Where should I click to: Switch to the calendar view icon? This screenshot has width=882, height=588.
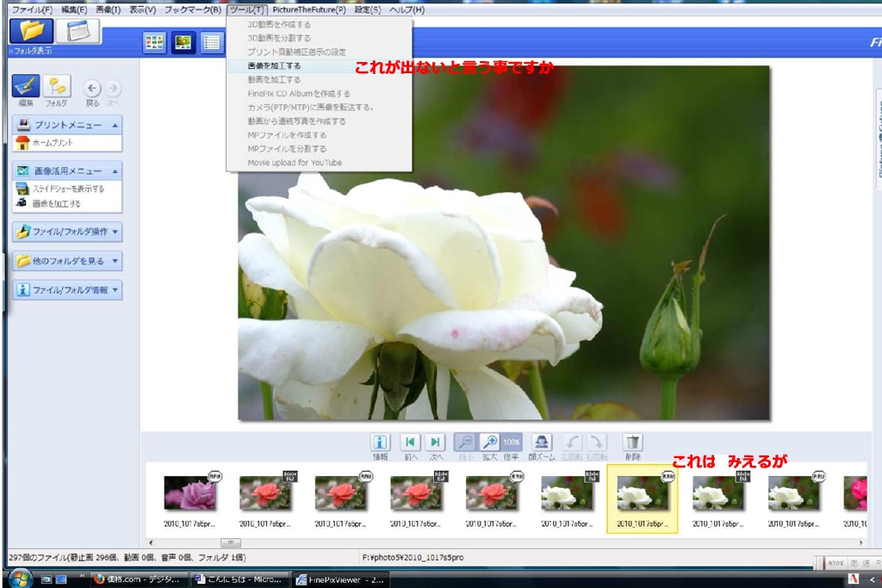(78, 31)
